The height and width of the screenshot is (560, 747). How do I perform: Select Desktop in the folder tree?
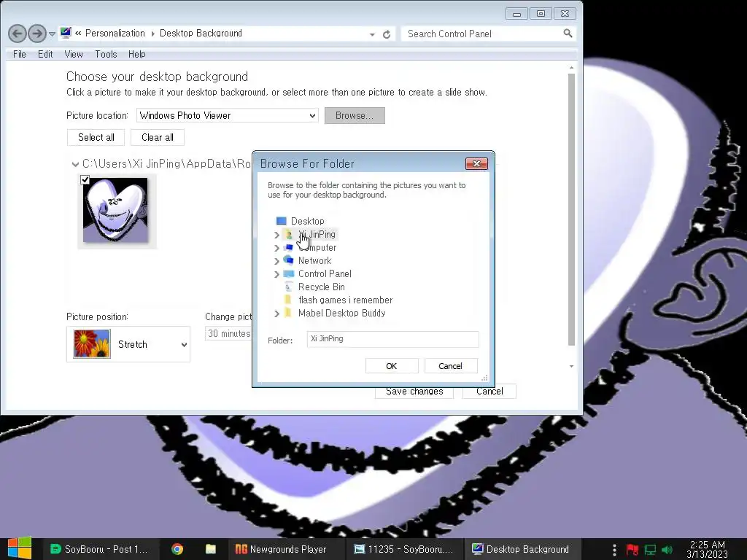point(307,222)
